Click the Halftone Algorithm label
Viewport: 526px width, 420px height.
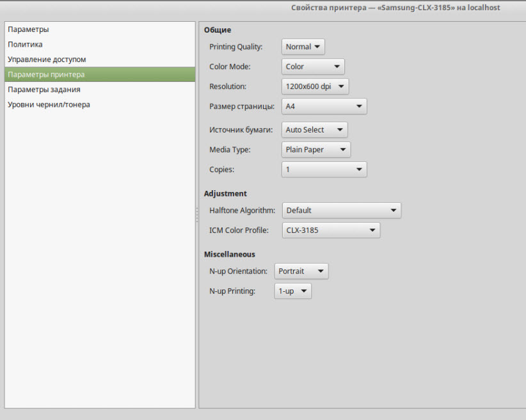click(x=243, y=210)
